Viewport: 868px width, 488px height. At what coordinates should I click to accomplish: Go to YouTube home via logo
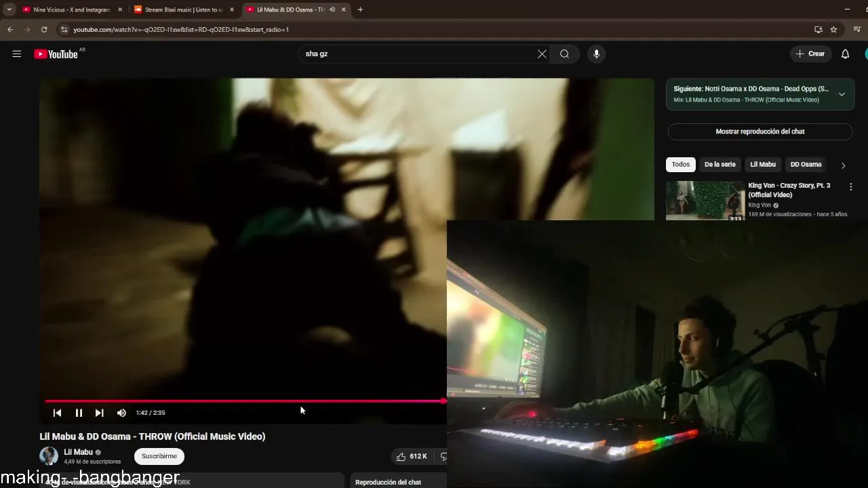(x=56, y=54)
